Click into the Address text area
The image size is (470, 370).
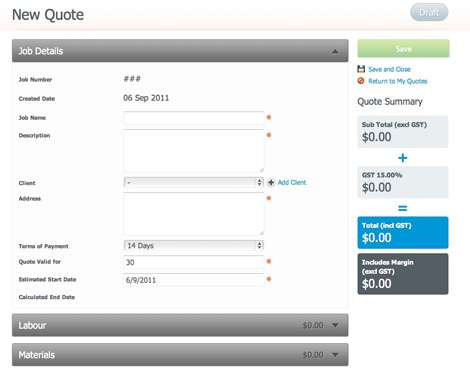[x=194, y=214]
